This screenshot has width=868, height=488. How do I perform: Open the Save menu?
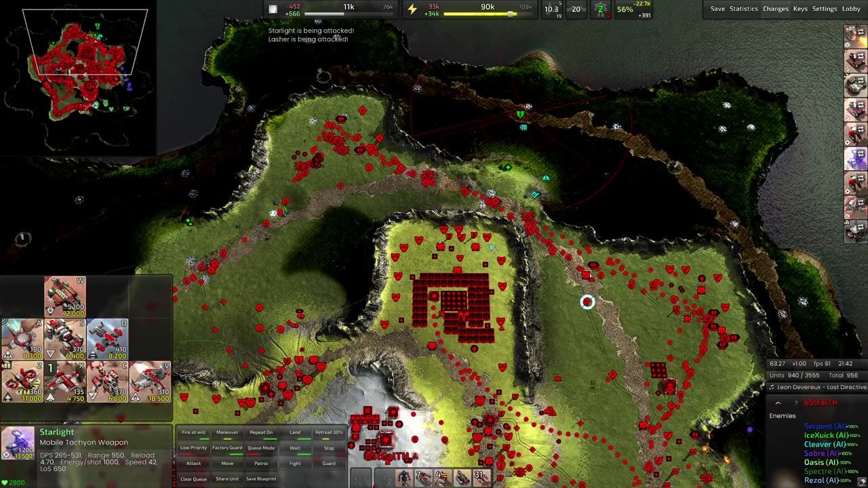717,9
